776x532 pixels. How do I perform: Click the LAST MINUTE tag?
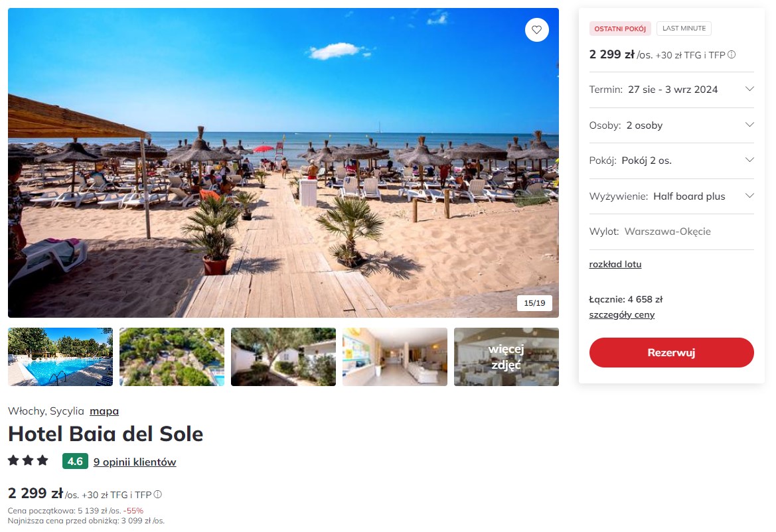(x=684, y=28)
